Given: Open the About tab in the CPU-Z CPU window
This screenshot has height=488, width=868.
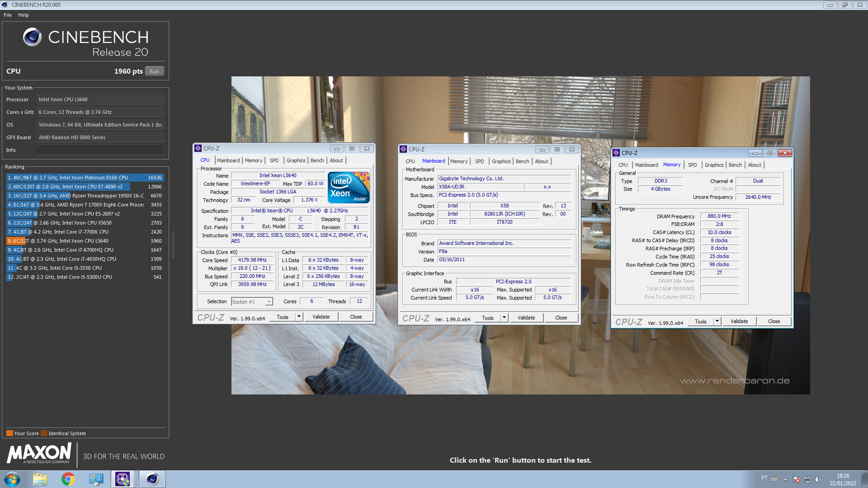Looking at the screenshot, I should pyautogui.click(x=336, y=160).
